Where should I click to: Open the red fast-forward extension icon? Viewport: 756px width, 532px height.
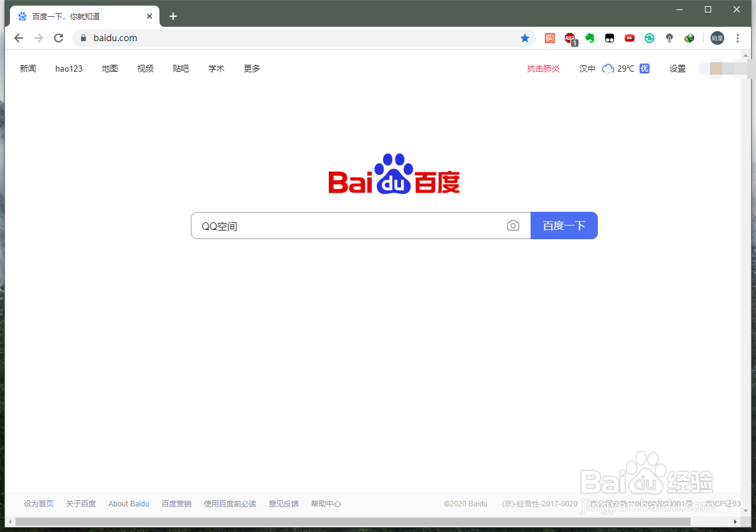(630, 38)
